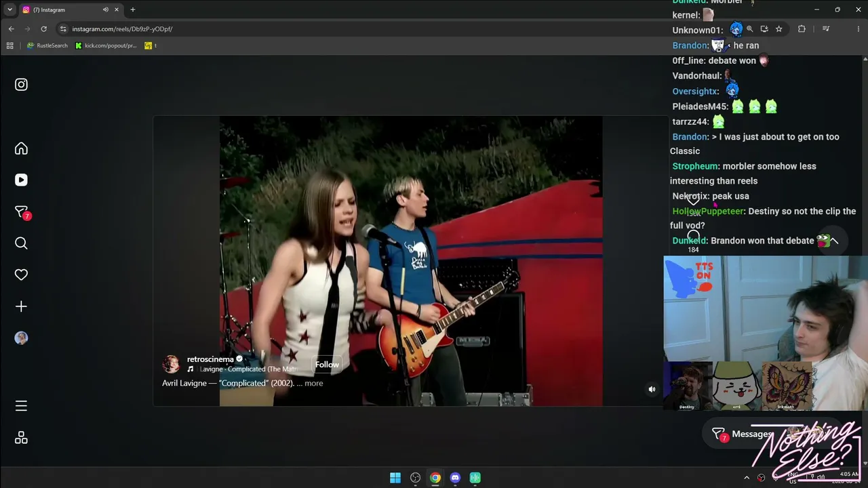Mute the reel audio

tap(652, 389)
